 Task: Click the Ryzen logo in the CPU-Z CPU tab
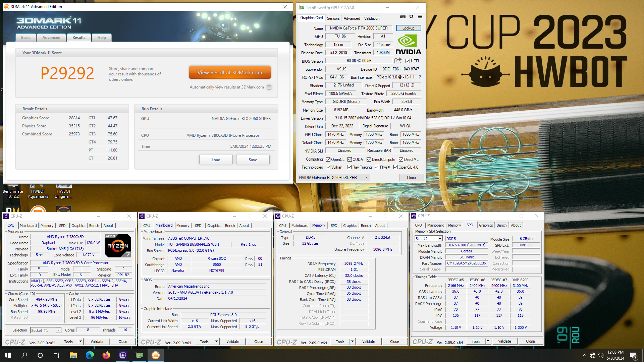point(118,246)
